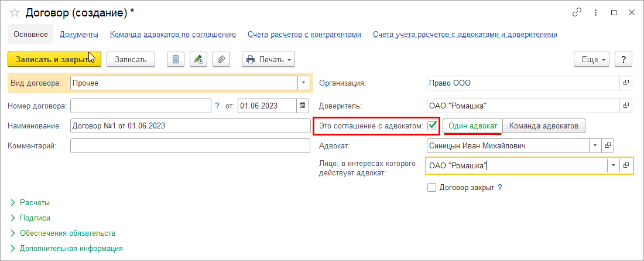Click the favorites star icon
Screen dimensions: 644x261
[x=14, y=12]
